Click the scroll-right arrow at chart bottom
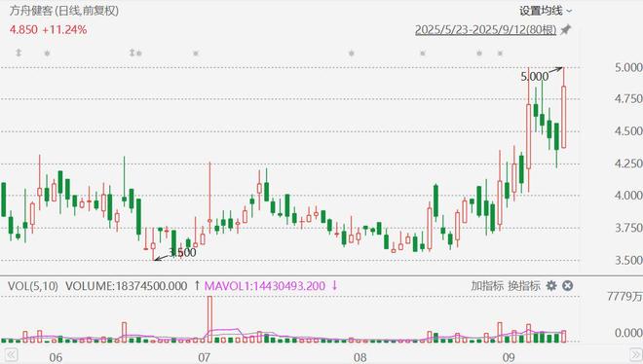 (636, 354)
